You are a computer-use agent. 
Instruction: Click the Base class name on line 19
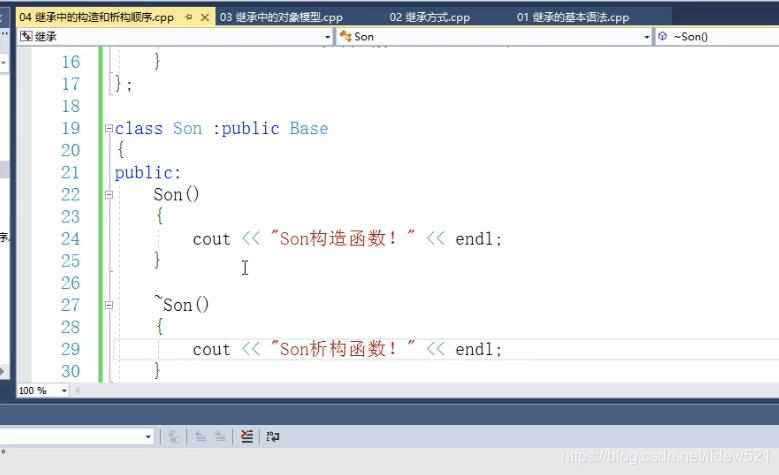[309, 129]
